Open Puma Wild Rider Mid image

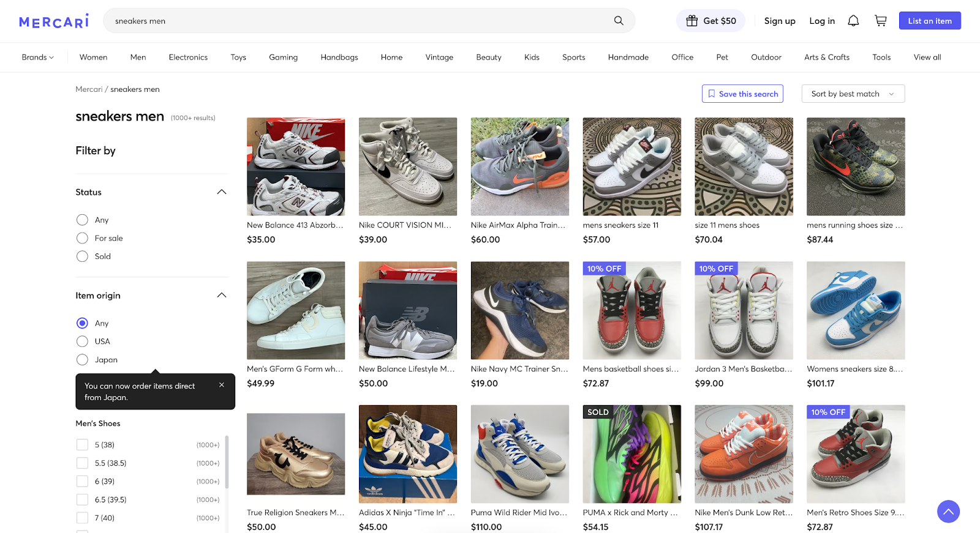520,454
